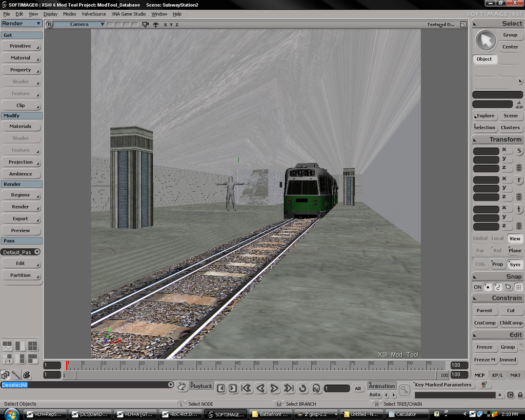Toggle Prop proportional modeling

pyautogui.click(x=497, y=264)
